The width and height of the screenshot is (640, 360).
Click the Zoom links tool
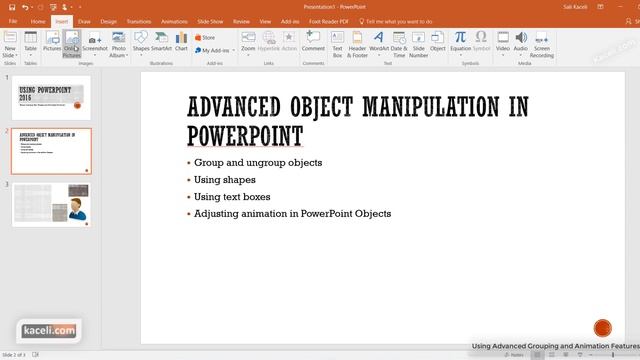pos(248,43)
